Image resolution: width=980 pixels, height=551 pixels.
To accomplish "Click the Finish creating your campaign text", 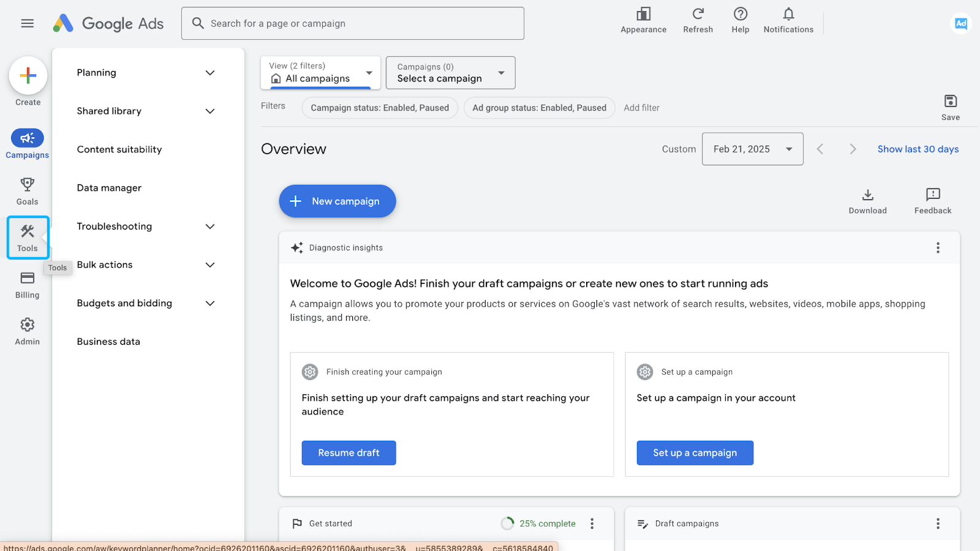I will (x=384, y=372).
